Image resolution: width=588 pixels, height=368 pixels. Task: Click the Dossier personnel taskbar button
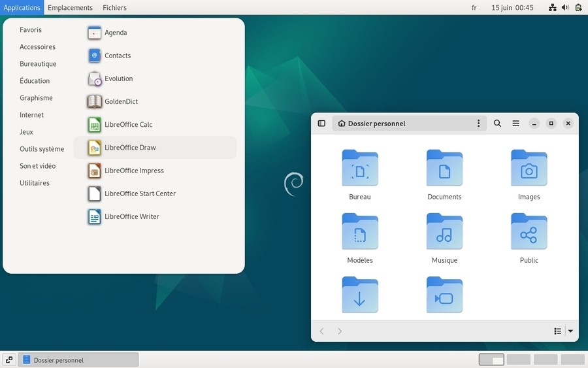(78, 360)
